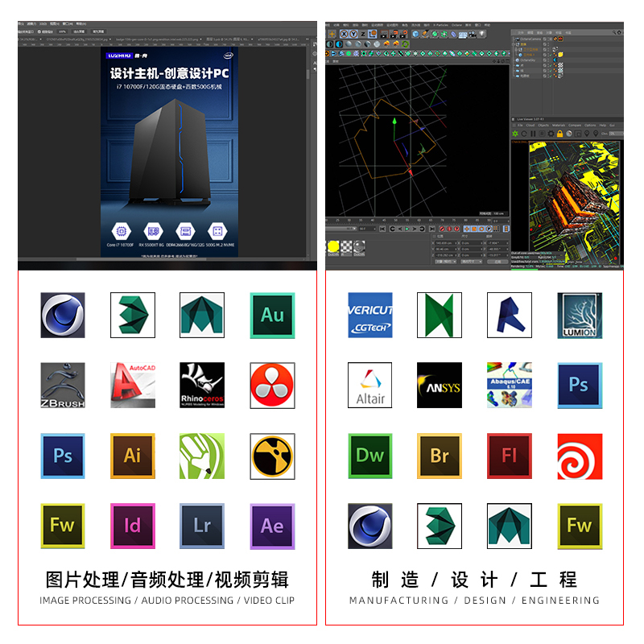Open the AutoCAD icon
This screenshot has height=644, width=644.
(x=133, y=385)
